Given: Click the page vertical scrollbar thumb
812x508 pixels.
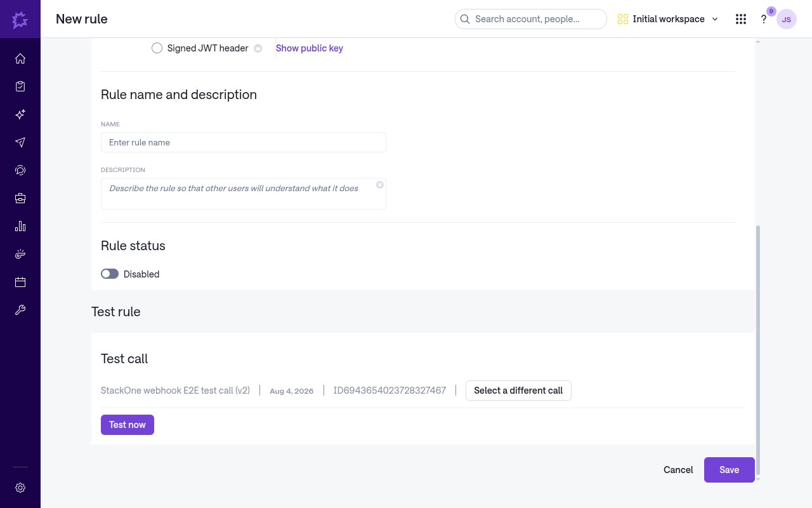Looking at the screenshot, I should click(x=757, y=351).
